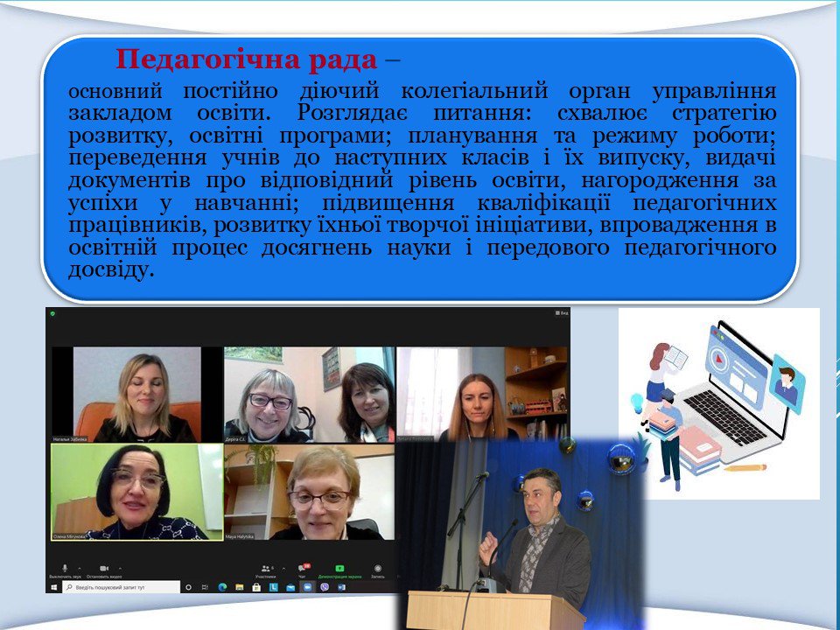The width and height of the screenshot is (840, 630).
Task: Click the laptop e-learning clipart image
Action: coord(719,403)
